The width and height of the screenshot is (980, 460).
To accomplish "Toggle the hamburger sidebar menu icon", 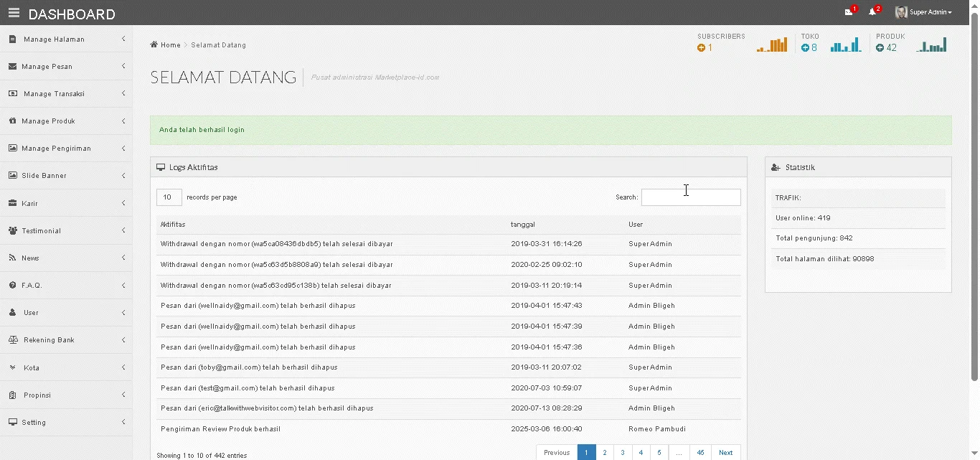I will pyautogui.click(x=14, y=13).
